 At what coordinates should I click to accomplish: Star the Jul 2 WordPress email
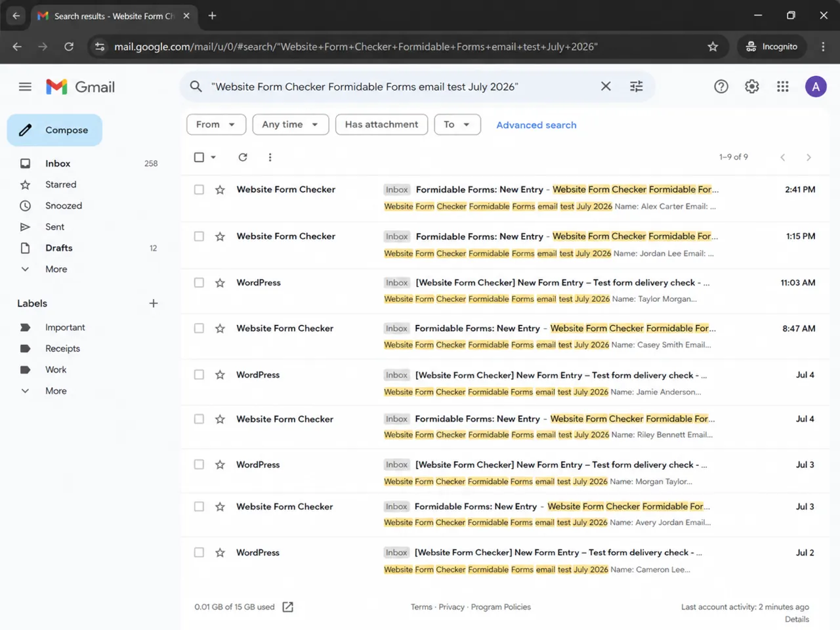220,553
